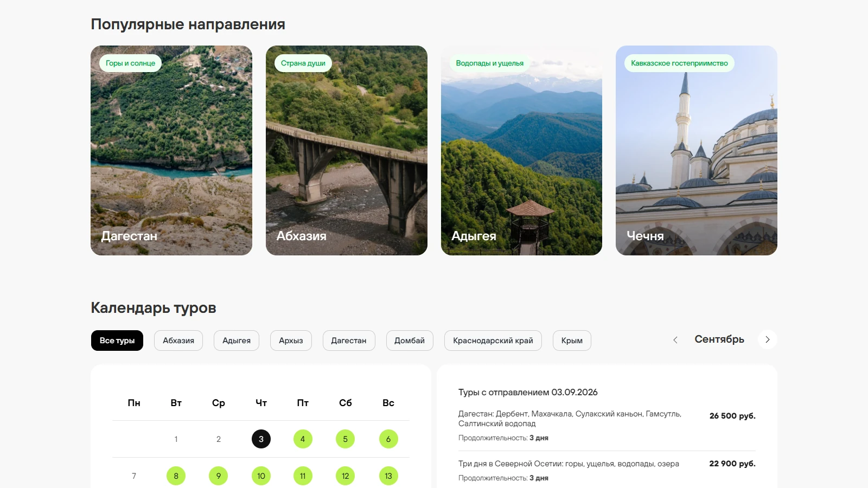
Task: Click Туры с отправлением 03.09.2026 heading
Action: pyautogui.click(x=528, y=392)
